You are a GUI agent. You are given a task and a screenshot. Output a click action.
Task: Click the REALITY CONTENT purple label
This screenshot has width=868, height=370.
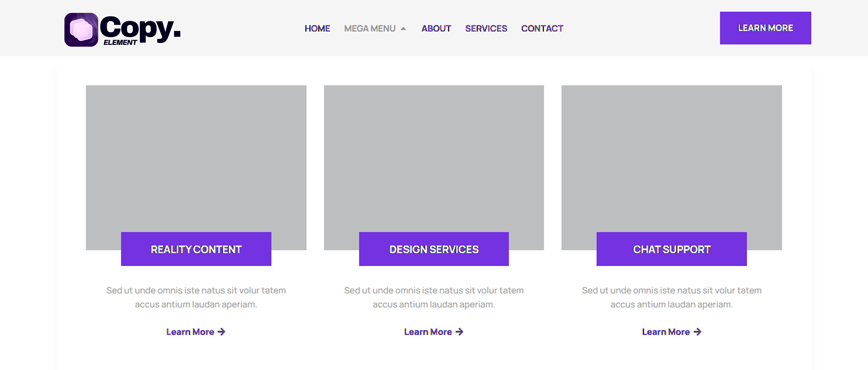[x=196, y=249]
